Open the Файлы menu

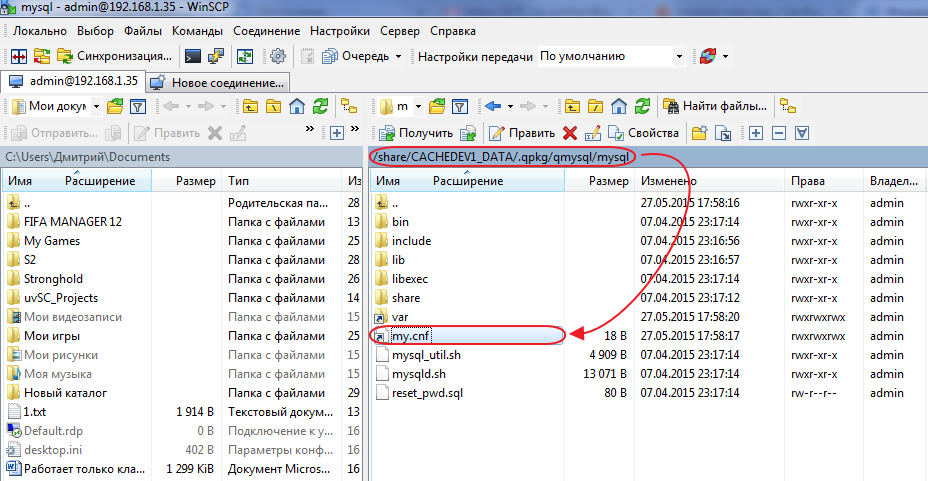(x=143, y=31)
